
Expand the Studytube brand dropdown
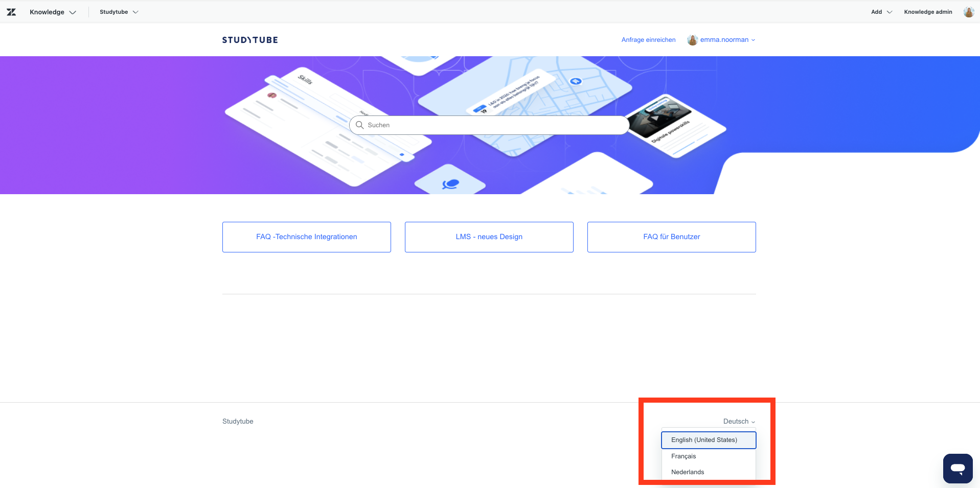pyautogui.click(x=119, y=12)
